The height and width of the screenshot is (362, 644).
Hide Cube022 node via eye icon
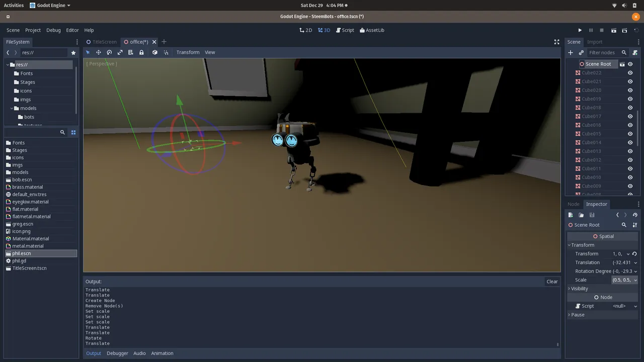pyautogui.click(x=630, y=73)
